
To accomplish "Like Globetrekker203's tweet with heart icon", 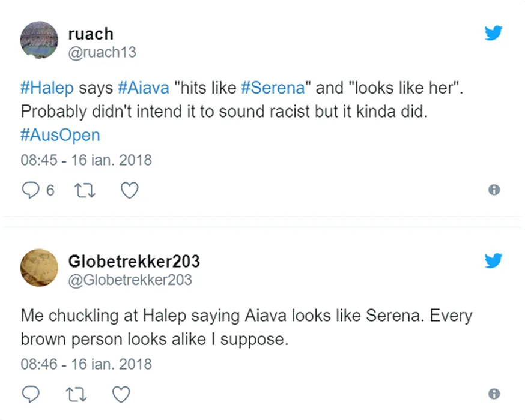I will point(122,394).
